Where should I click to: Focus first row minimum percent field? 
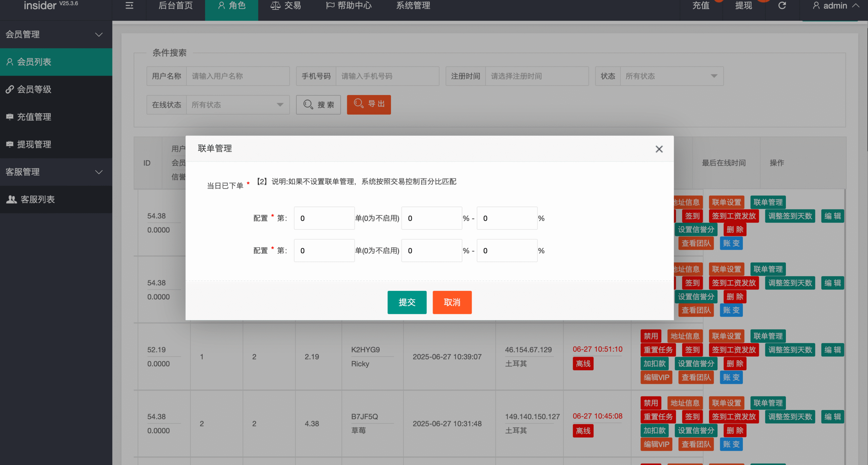point(432,218)
